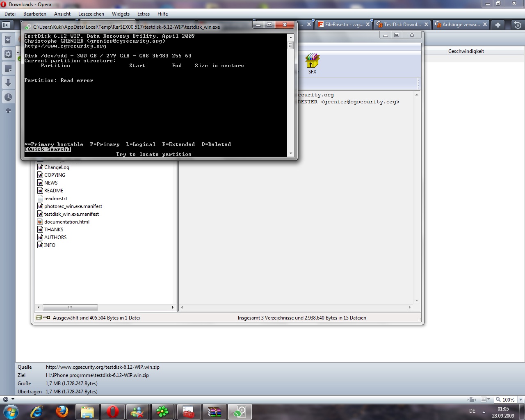
Task: Open the closed tabs trash icon
Action: (x=518, y=25)
